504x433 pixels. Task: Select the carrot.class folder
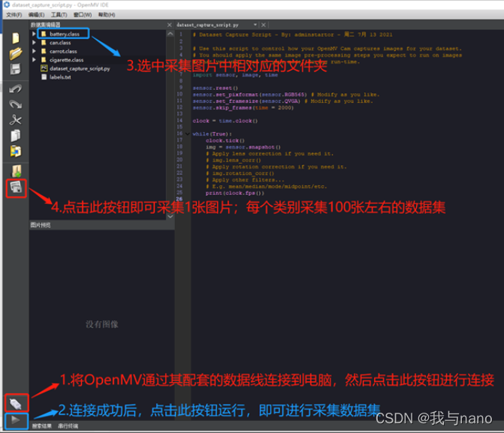point(63,51)
